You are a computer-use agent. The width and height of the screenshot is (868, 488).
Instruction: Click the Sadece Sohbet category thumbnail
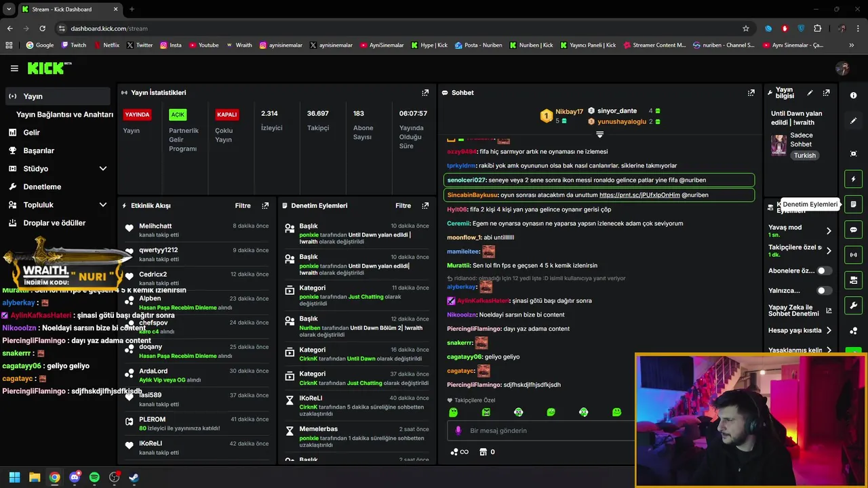pos(778,146)
